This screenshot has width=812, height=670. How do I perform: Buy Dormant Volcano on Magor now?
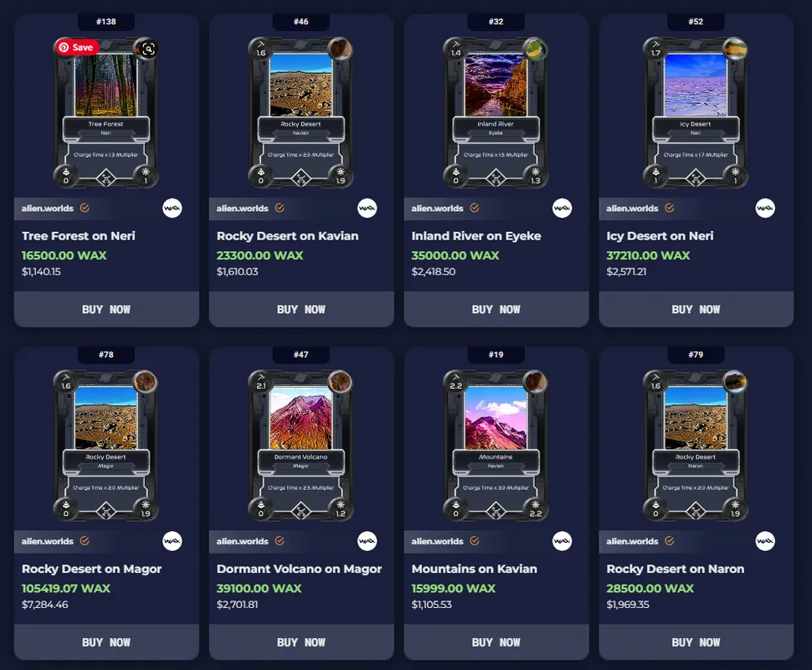(301, 642)
